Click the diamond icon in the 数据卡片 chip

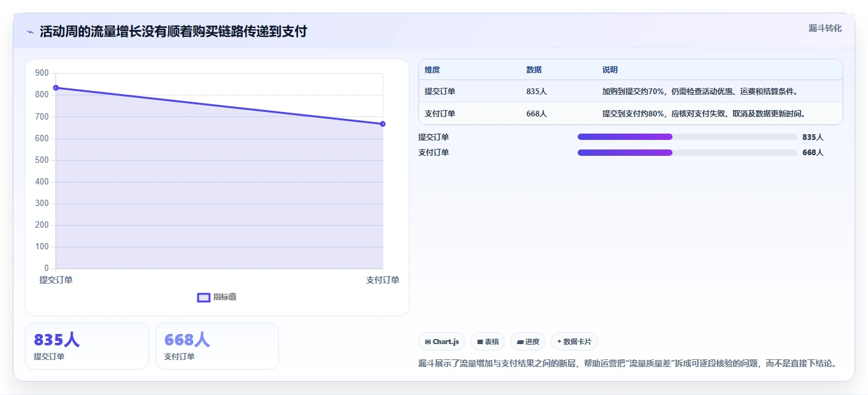tap(559, 342)
